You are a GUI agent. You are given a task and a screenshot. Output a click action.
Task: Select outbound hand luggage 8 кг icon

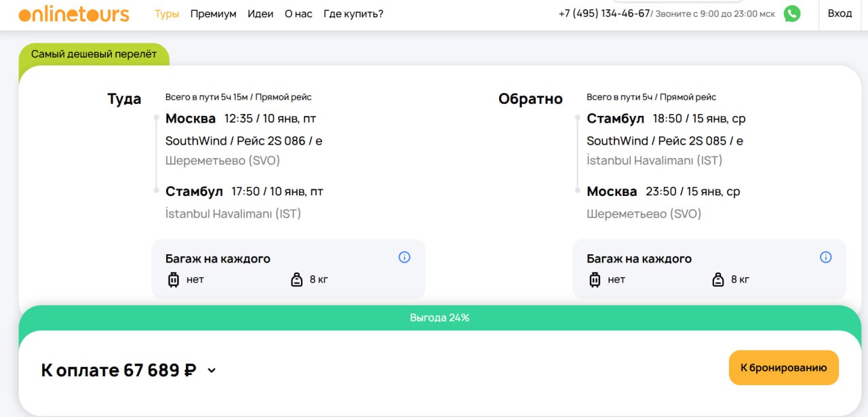296,279
